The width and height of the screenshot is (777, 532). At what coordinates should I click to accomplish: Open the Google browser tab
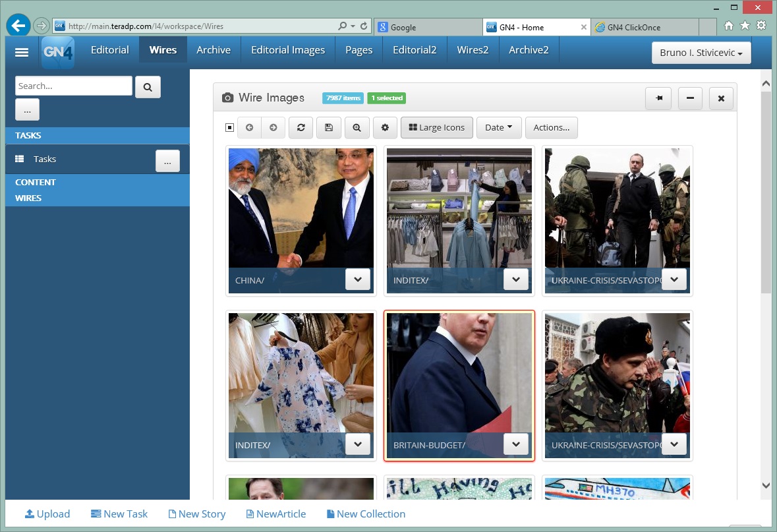[x=428, y=27]
